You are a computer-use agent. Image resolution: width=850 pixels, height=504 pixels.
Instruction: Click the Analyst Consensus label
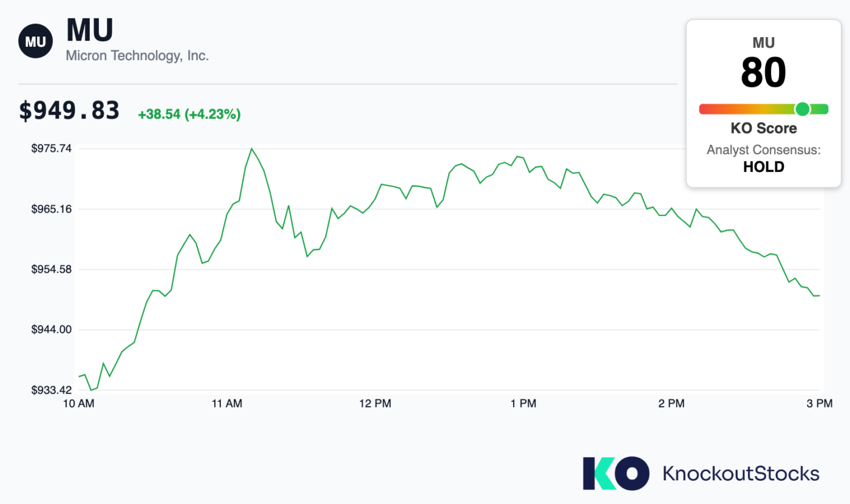coord(764,149)
